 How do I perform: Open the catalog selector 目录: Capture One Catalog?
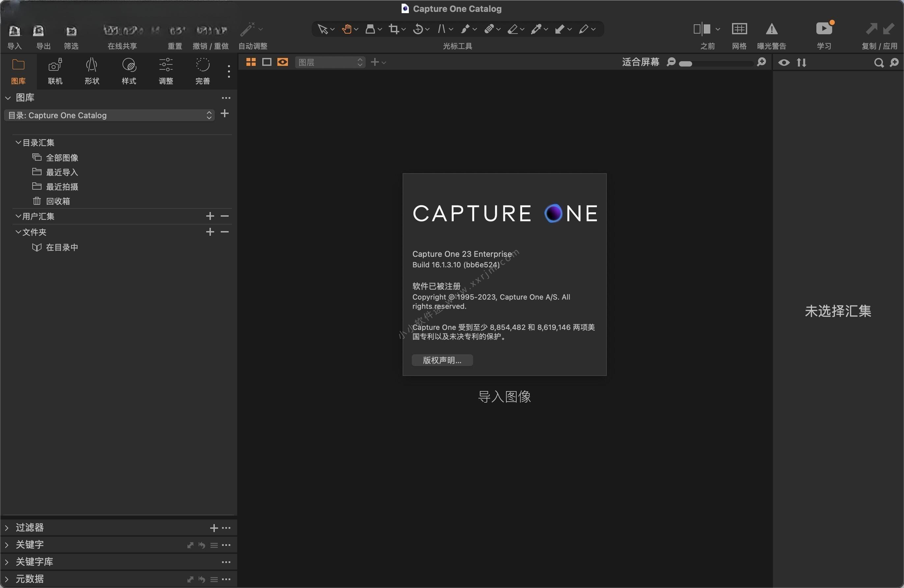point(109,116)
